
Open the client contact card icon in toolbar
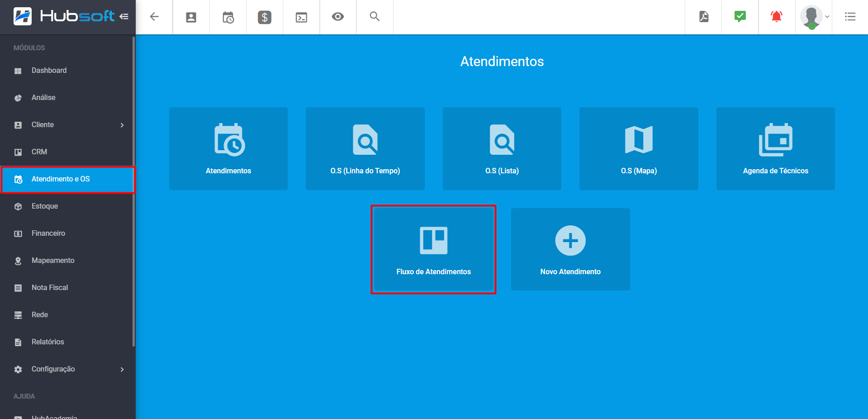[191, 17]
